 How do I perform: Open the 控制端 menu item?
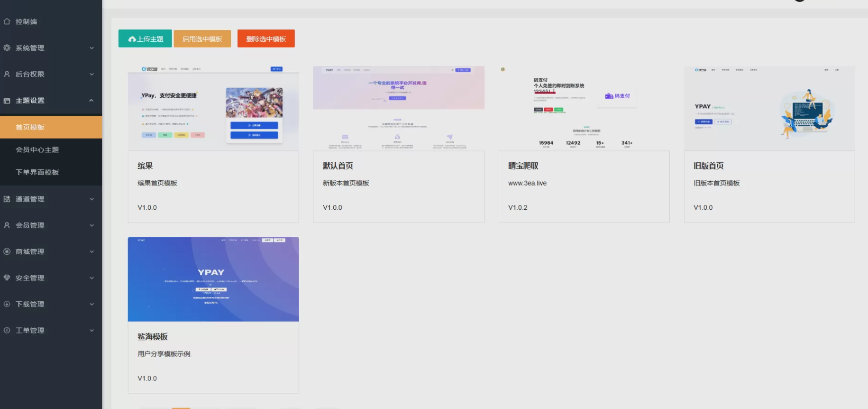click(x=51, y=21)
